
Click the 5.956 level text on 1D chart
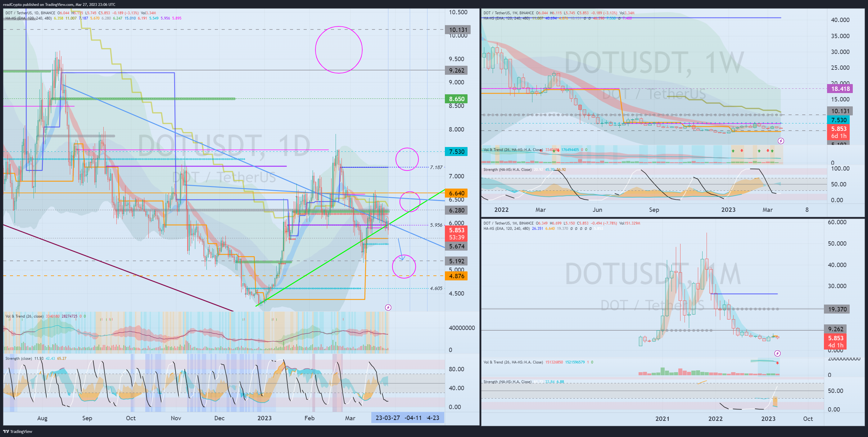[436, 225]
